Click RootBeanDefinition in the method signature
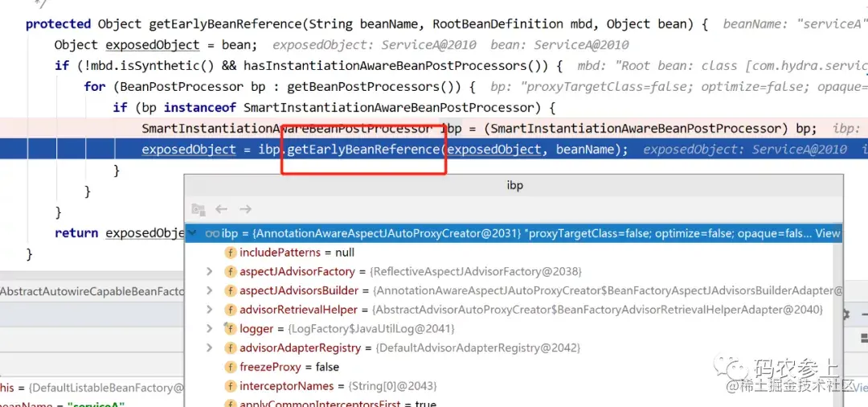 tap(497, 24)
